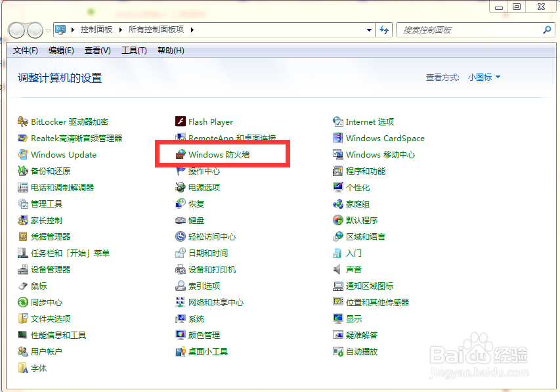This screenshot has width=560, height=392.
Task: Open the 恢复 icon
Action: point(181,204)
